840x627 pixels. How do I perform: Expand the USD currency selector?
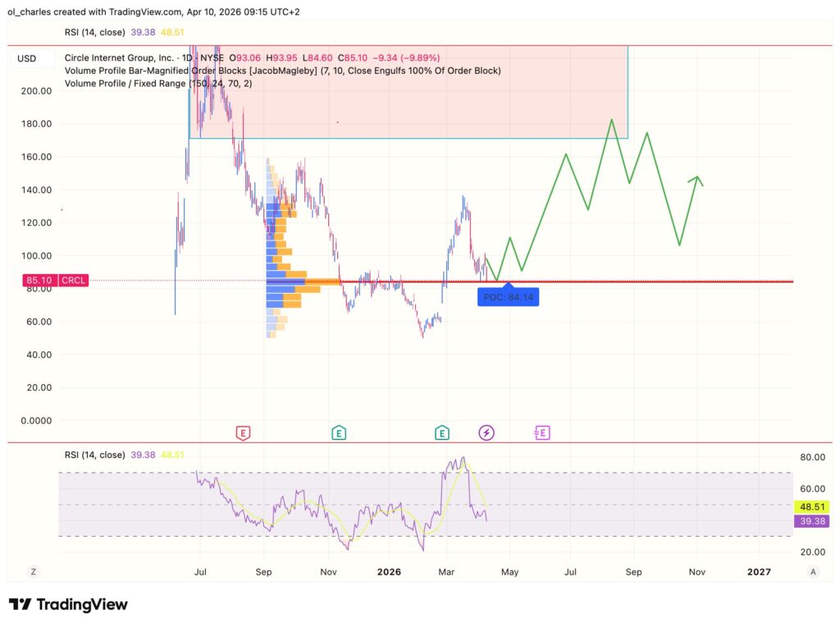click(25, 58)
